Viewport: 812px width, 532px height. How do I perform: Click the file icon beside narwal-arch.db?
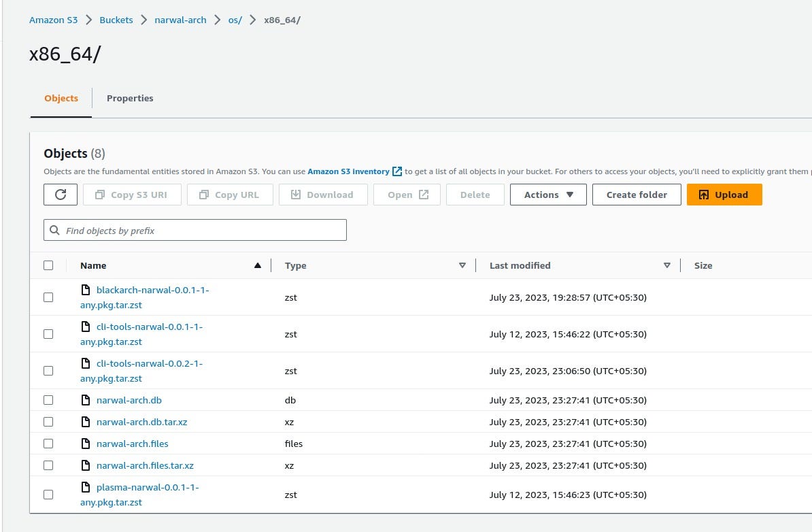point(86,399)
